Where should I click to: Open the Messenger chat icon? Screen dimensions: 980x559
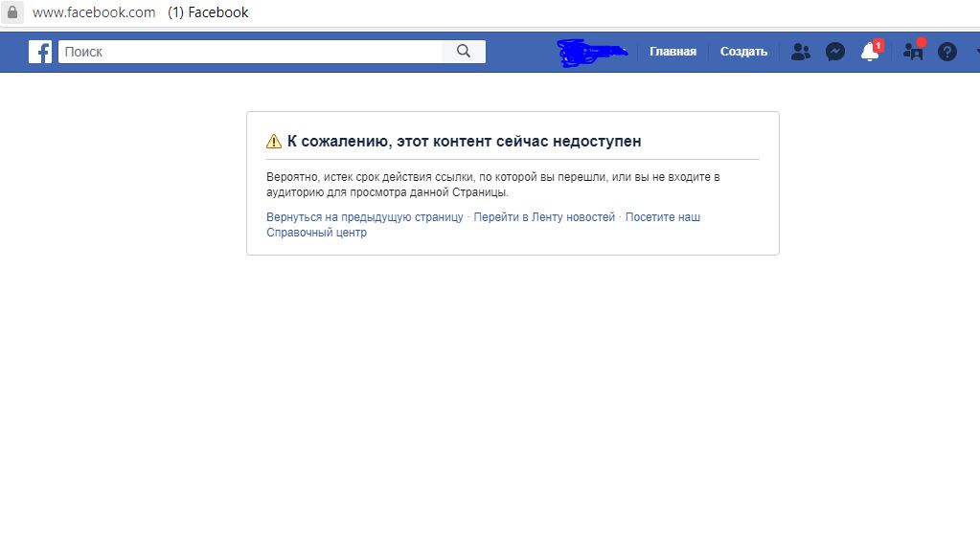click(x=835, y=52)
